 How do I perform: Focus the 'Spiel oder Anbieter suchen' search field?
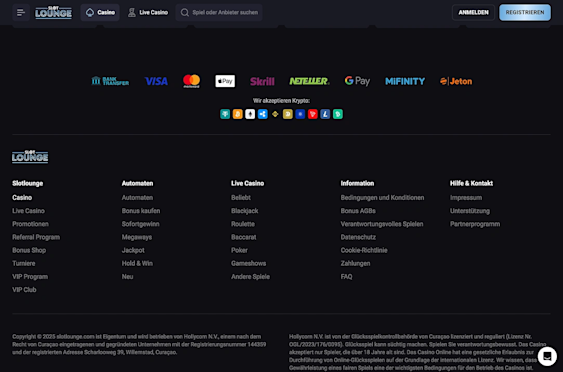[219, 13]
